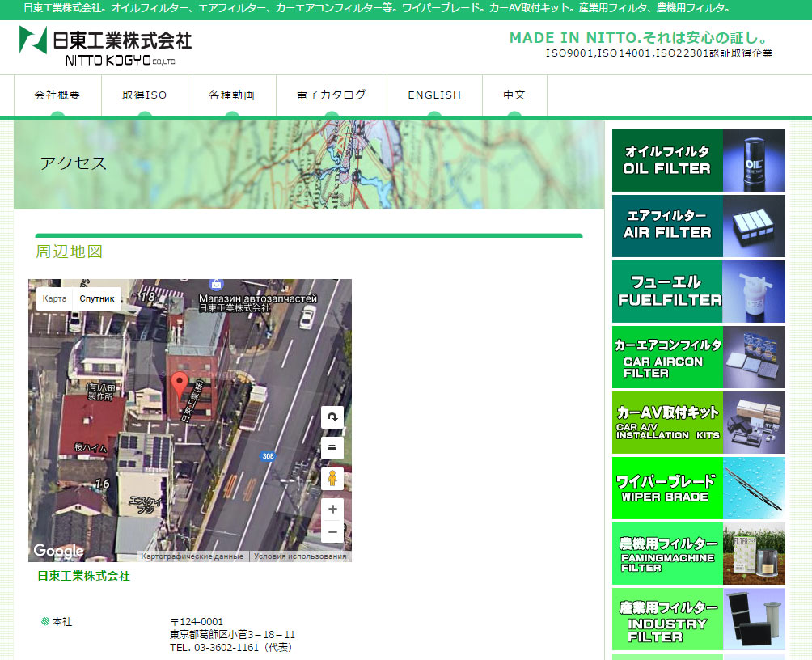
Task: Click the (有)八田製作所 map label
Action: [x=101, y=391]
